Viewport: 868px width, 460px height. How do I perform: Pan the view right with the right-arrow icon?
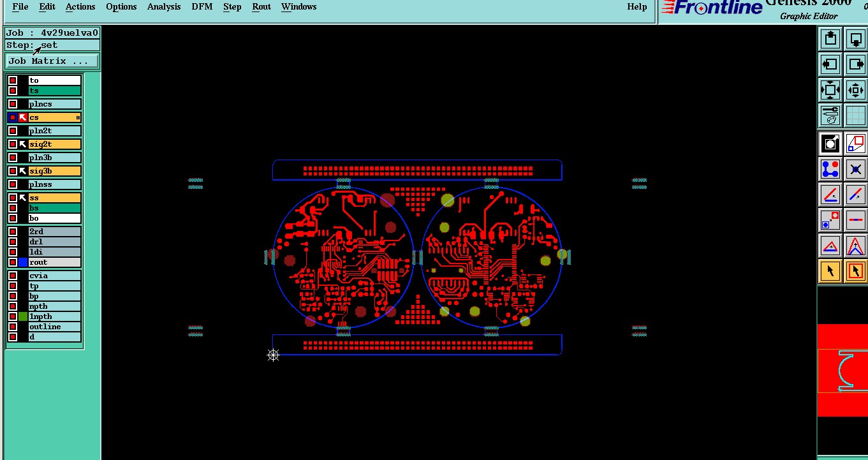[x=856, y=64]
